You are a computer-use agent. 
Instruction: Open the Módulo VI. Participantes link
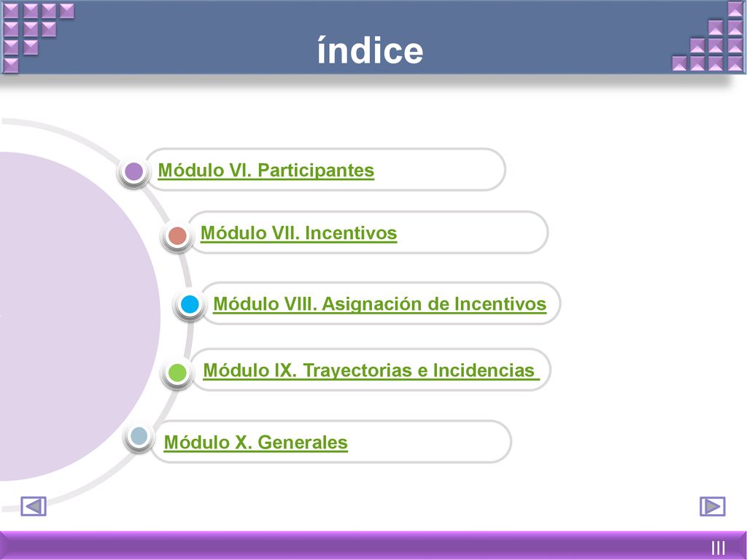(266, 171)
